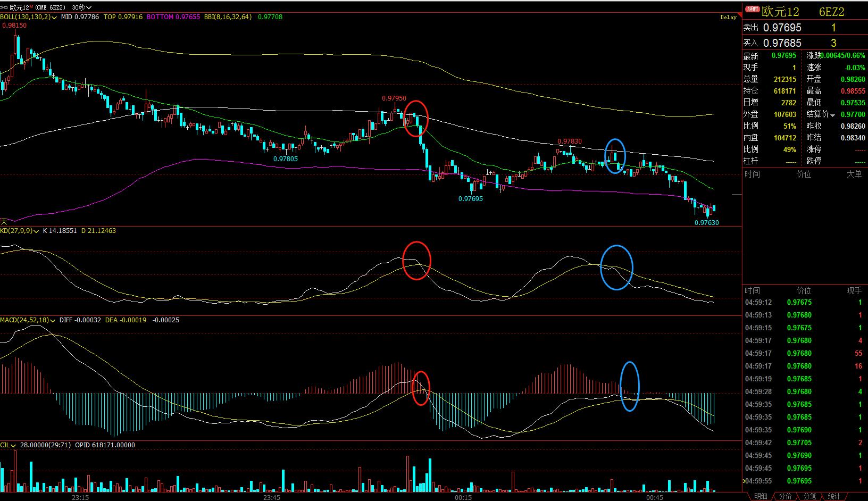The image size is (868, 501).
Task: Select the 统计 statistics tab
Action: coord(834,496)
